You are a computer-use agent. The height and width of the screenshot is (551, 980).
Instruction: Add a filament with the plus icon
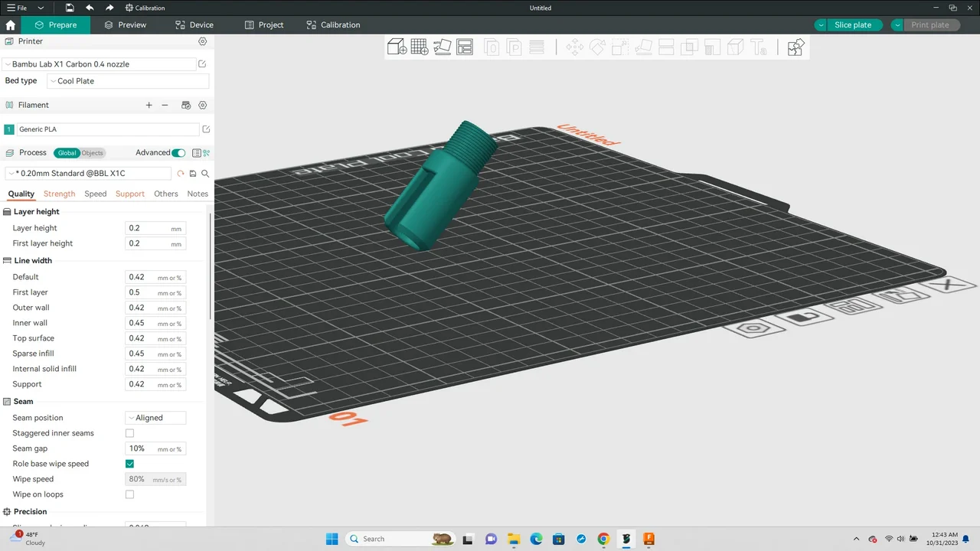coord(149,105)
